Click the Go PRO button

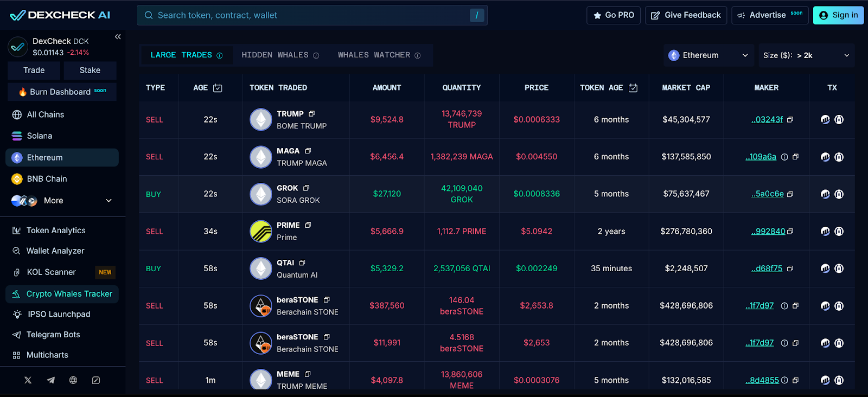pyautogui.click(x=614, y=15)
